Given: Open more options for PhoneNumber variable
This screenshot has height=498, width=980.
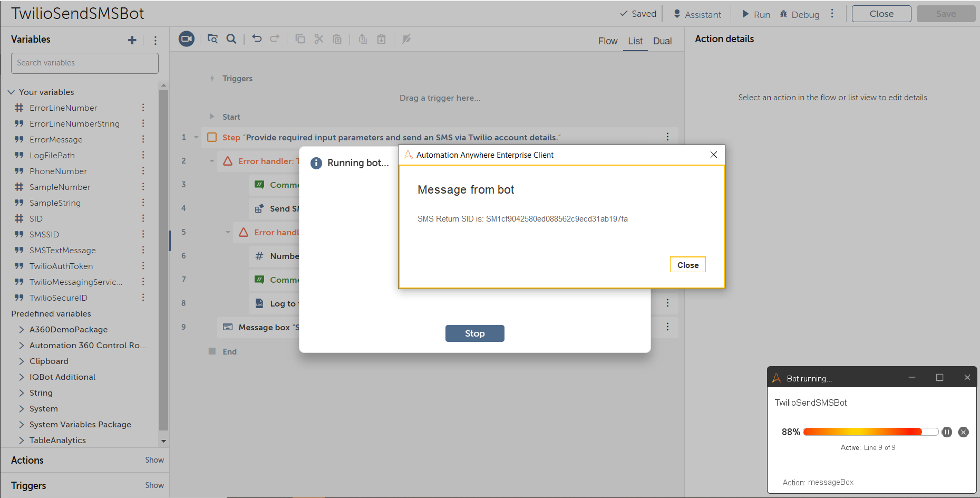Looking at the screenshot, I should (x=143, y=171).
